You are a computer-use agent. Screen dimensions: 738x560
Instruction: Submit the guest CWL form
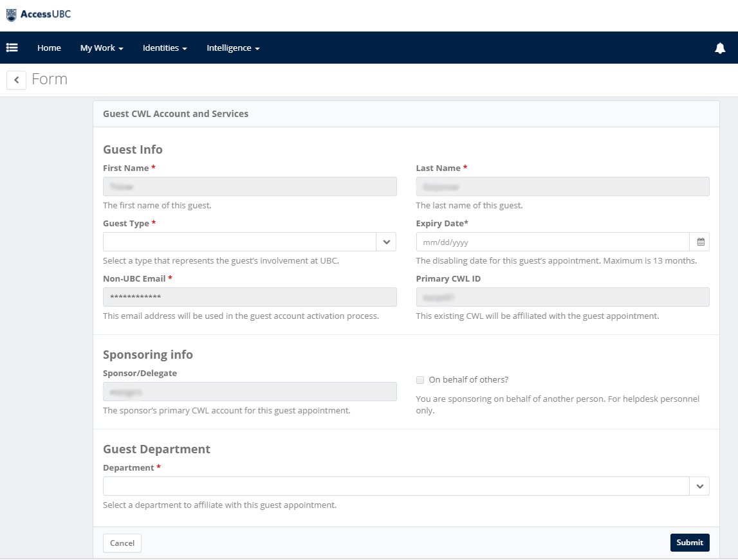tap(690, 543)
